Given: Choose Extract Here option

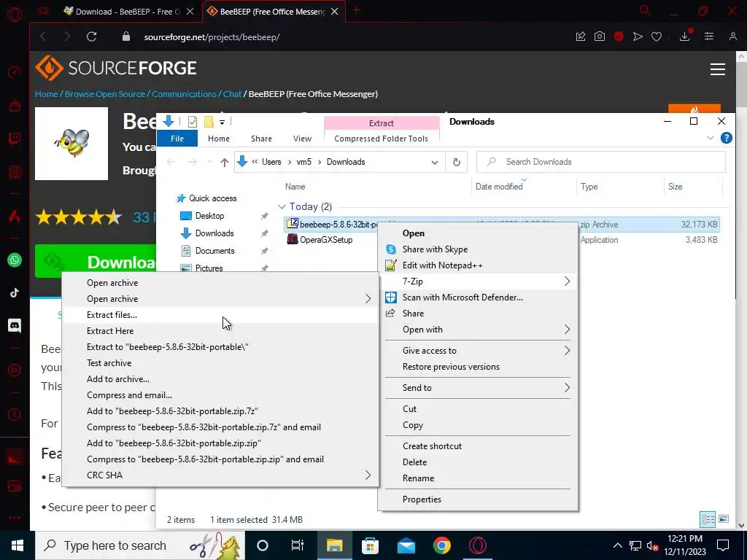Looking at the screenshot, I should pyautogui.click(x=220, y=331).
